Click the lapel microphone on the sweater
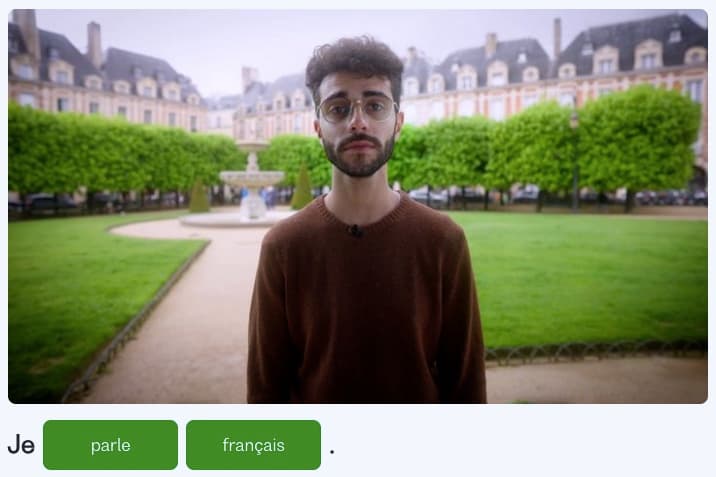The image size is (716, 477). [x=355, y=231]
